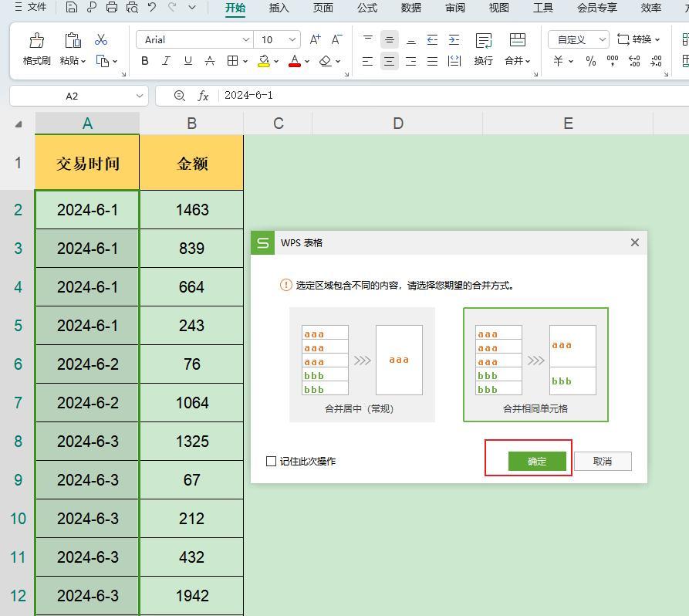Open the Arial font name dropdown
Image resolution: width=689 pixels, height=616 pixels.
(245, 39)
